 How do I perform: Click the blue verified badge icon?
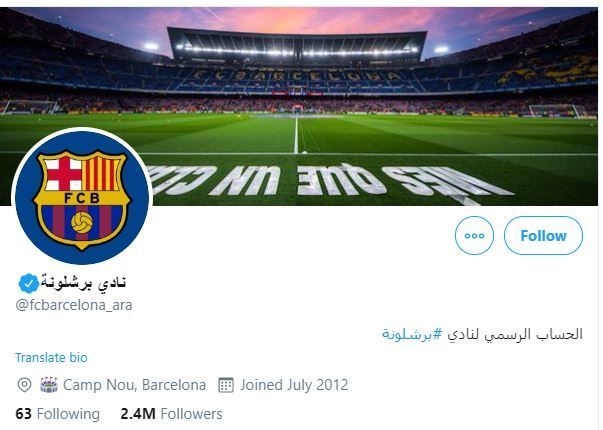[28, 283]
